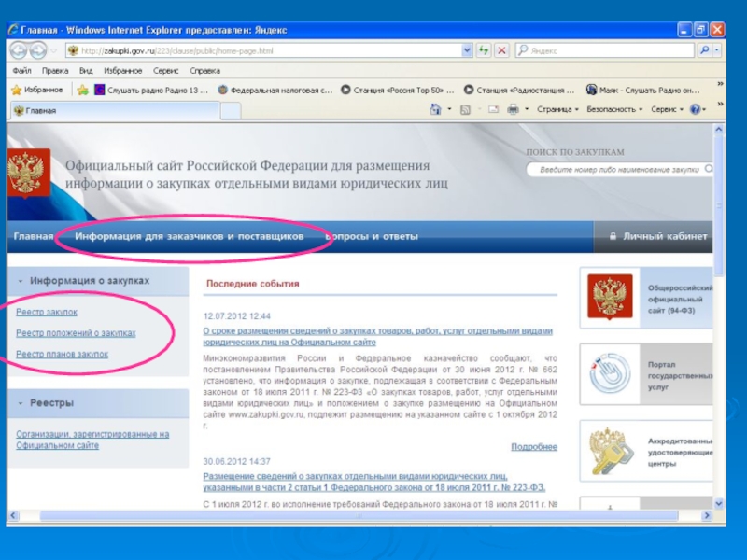Click the red Stop loading icon
747x560 pixels.
coord(501,50)
